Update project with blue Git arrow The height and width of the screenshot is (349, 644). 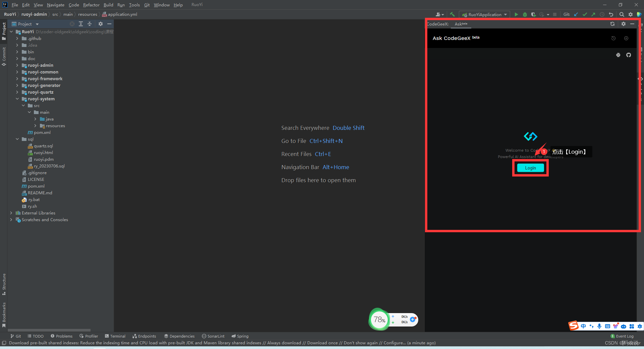click(x=576, y=14)
